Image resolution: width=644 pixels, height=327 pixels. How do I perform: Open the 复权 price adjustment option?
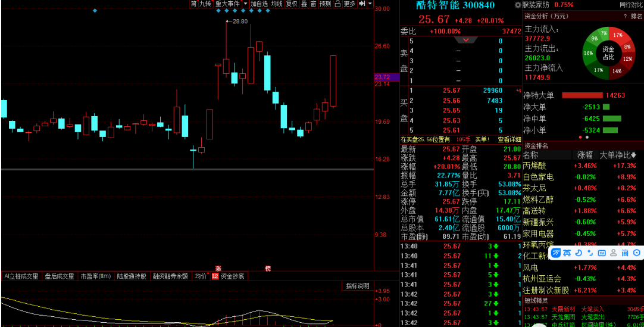pyautogui.click(x=292, y=4)
